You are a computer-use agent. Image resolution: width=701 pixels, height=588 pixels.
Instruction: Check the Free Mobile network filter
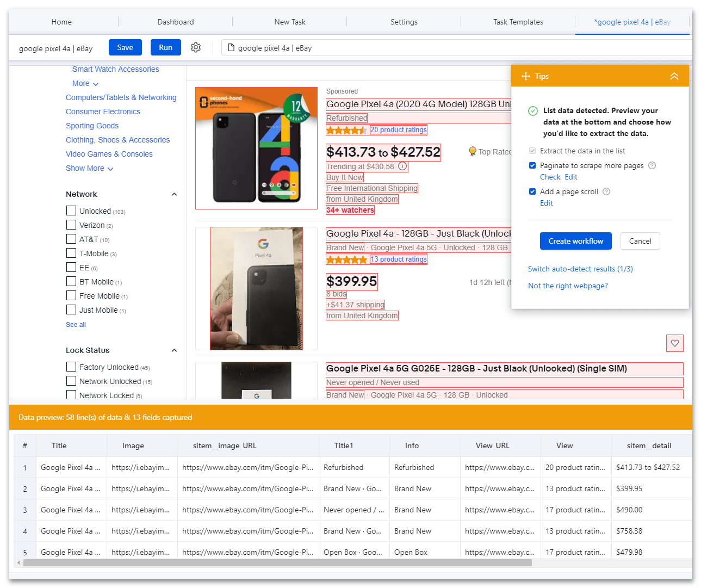pyautogui.click(x=71, y=295)
